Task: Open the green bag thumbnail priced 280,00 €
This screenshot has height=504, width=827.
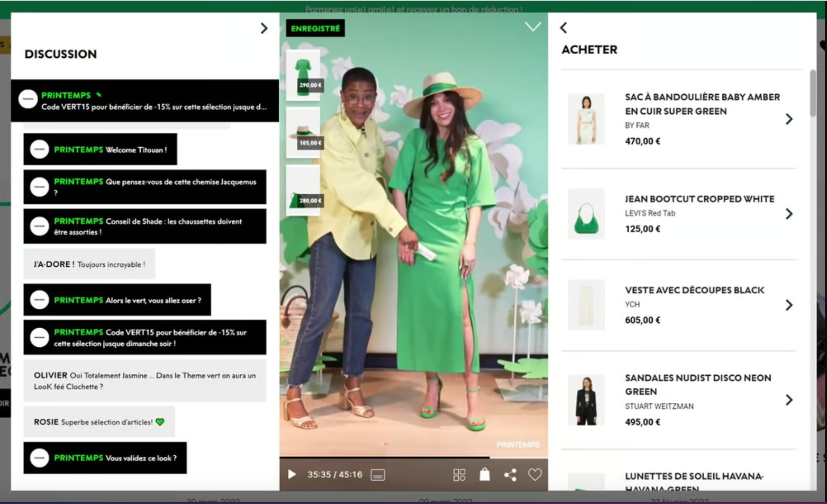Action: pos(303,190)
